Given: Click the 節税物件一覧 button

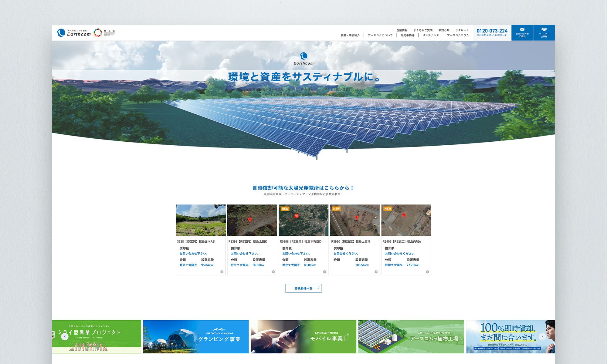Looking at the screenshot, I should coord(303,288).
